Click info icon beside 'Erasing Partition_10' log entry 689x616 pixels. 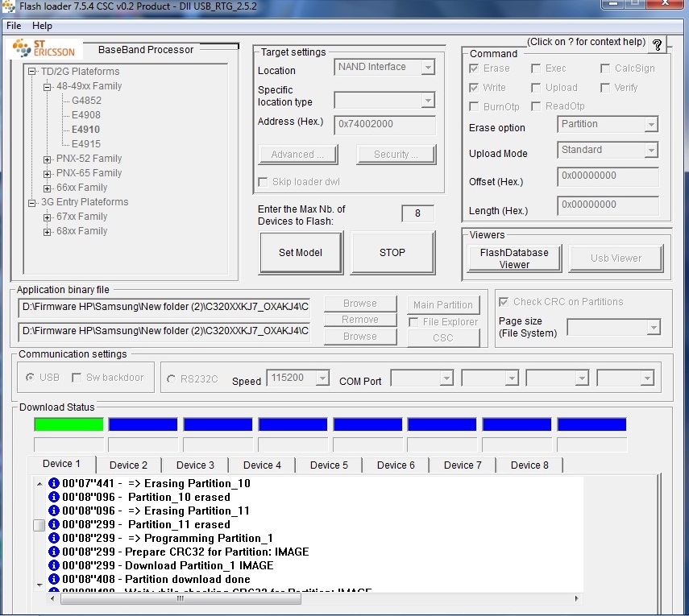(54, 483)
